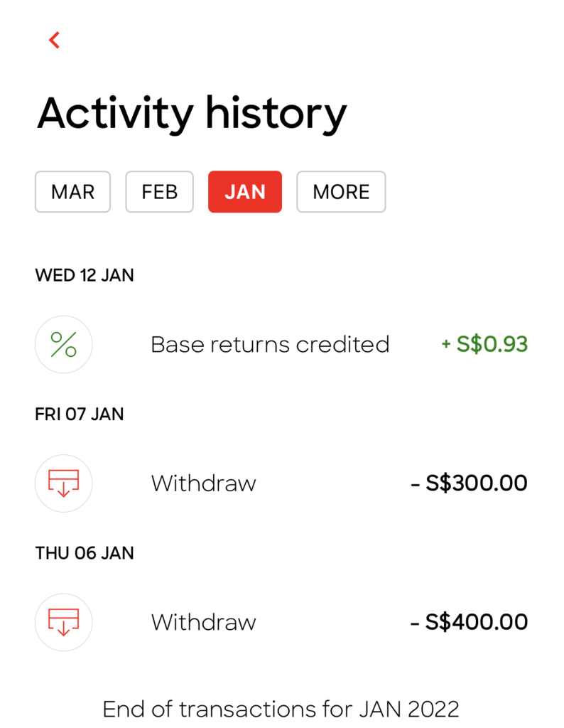
Task: Click the green percent icon
Action: [63, 345]
